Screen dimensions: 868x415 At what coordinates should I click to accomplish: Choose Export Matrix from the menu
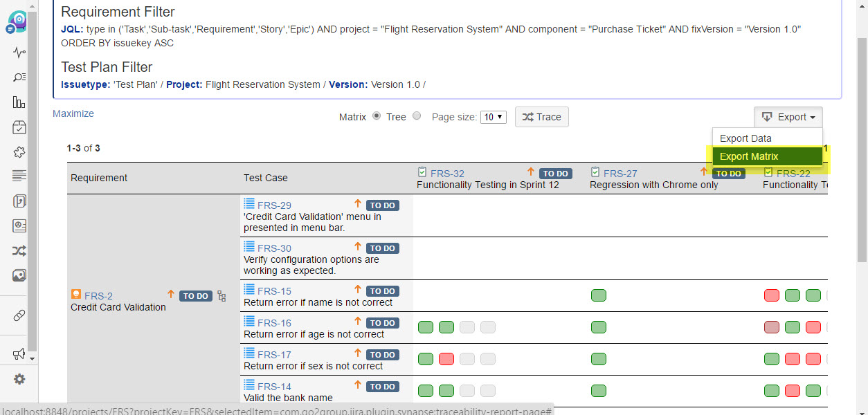[x=749, y=156]
